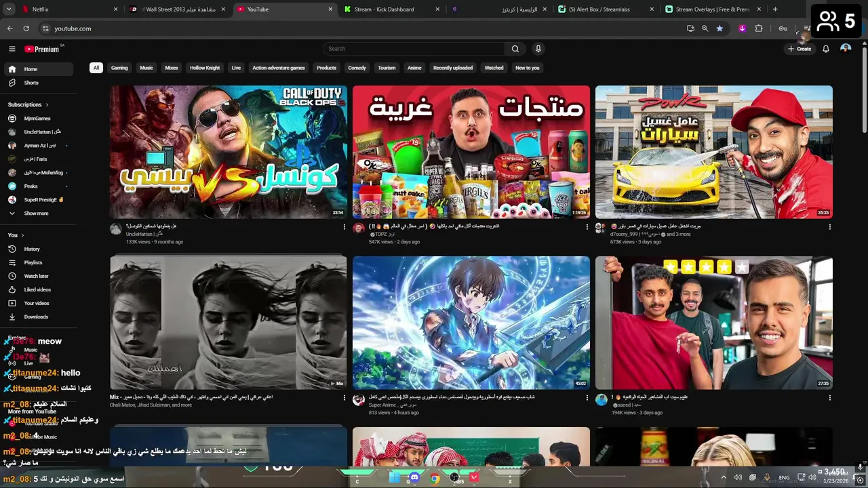Open SupeR PrestigE subscription channel
This screenshot has height=488, width=868.
(x=38, y=200)
